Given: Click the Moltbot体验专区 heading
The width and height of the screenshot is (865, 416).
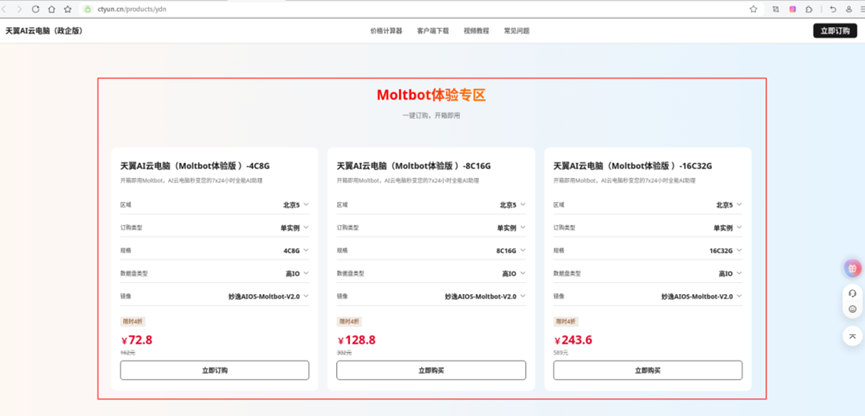Looking at the screenshot, I should point(431,95).
